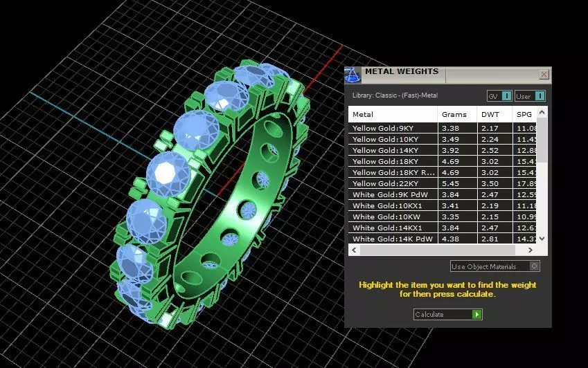Screen dimensions: 588x368
Task: Sort by the Grams column header
Action: (x=457, y=114)
